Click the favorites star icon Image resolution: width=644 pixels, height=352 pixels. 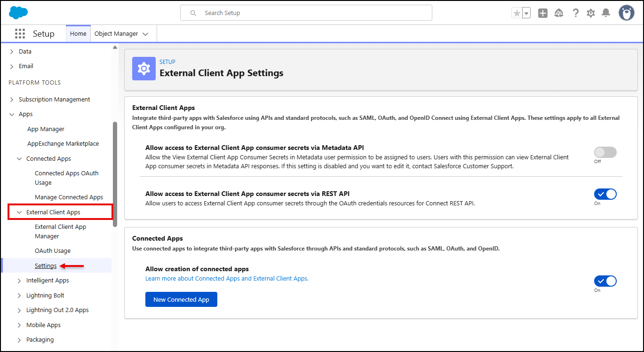517,14
